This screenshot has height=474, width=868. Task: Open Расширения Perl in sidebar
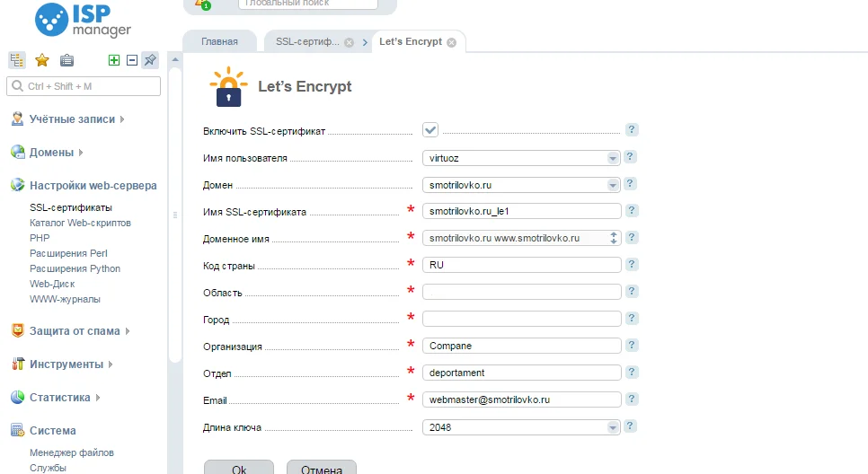(68, 253)
